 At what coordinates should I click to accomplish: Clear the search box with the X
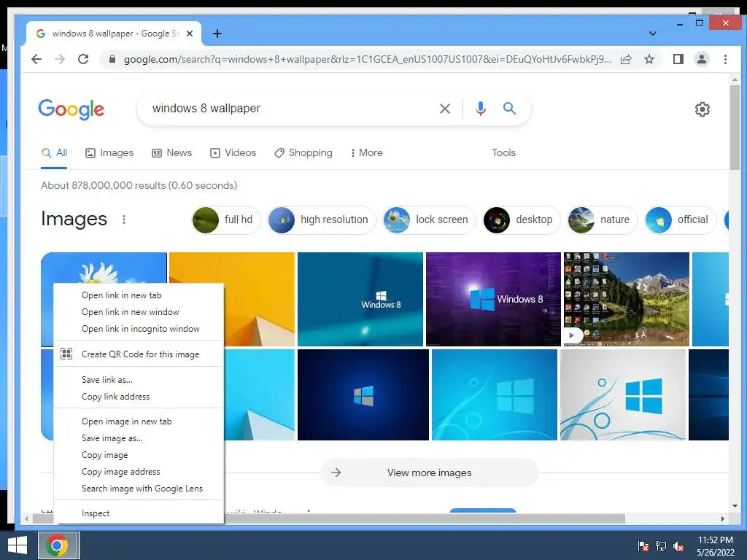445,109
